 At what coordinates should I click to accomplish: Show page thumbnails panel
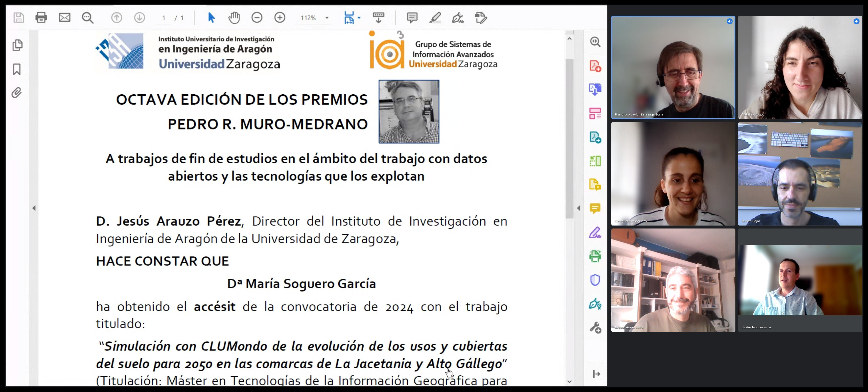17,45
